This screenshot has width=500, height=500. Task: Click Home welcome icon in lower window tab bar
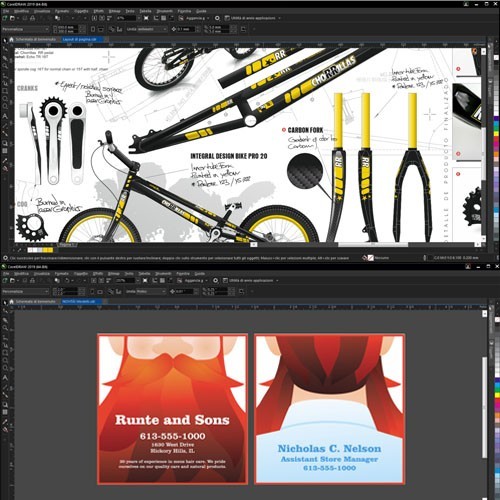(11, 301)
